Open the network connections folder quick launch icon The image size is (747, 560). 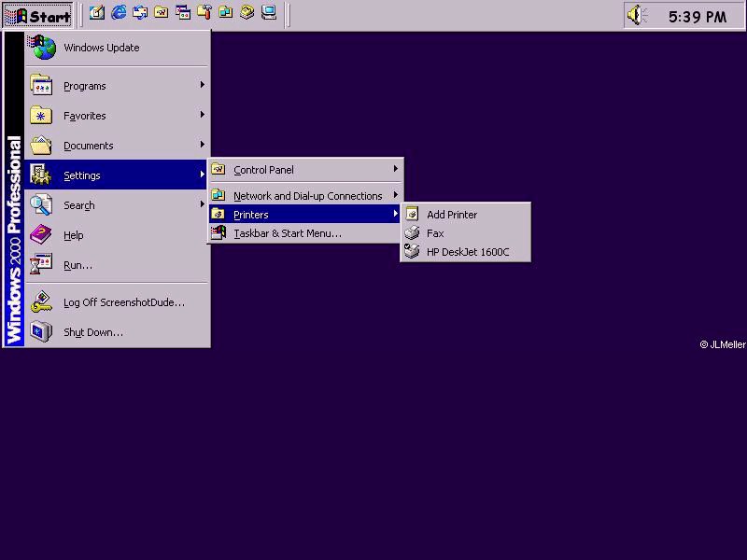click(x=226, y=13)
